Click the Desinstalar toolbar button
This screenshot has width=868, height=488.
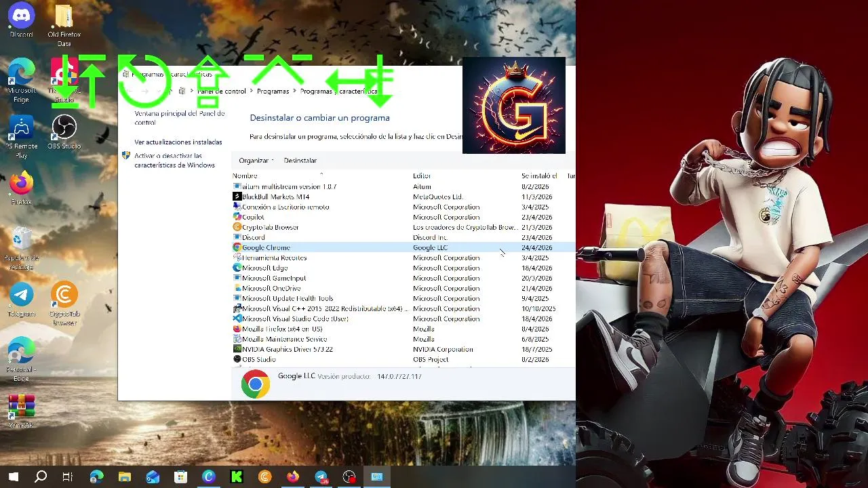pyautogui.click(x=300, y=161)
